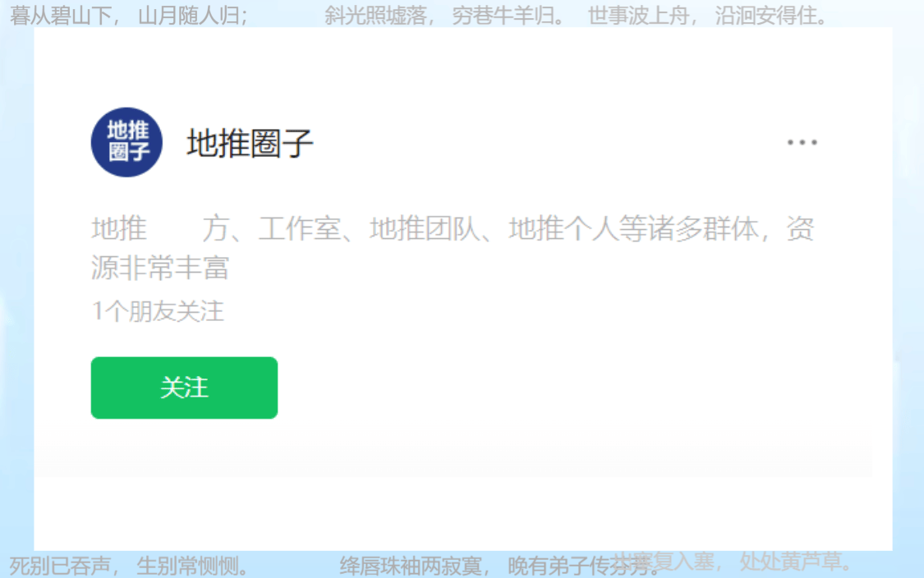
Task: Click the green 关注 follow button
Action: point(184,388)
